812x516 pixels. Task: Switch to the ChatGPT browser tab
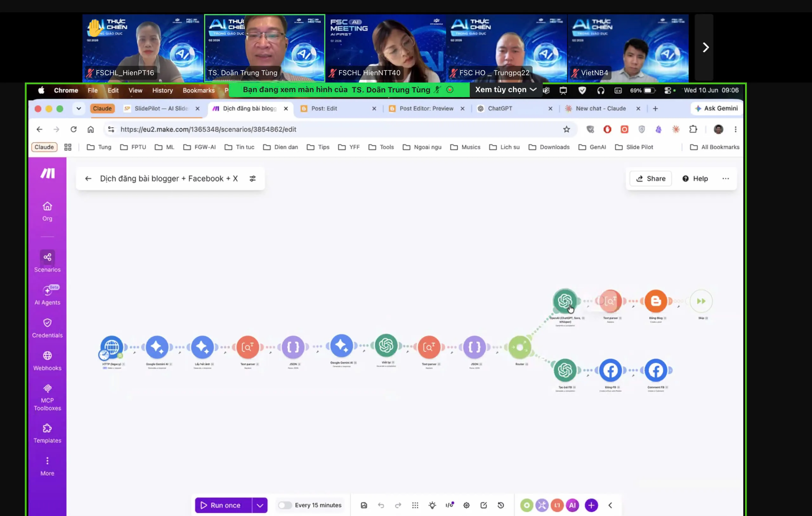click(x=515, y=108)
